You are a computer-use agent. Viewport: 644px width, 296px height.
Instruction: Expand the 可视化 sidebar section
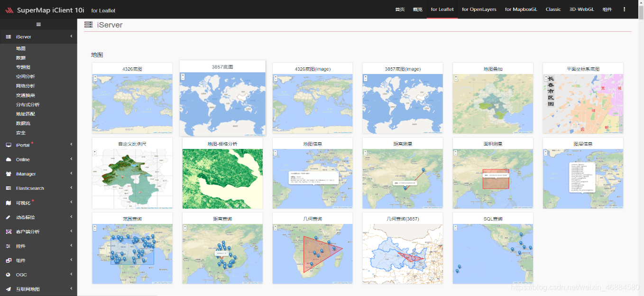71,203
